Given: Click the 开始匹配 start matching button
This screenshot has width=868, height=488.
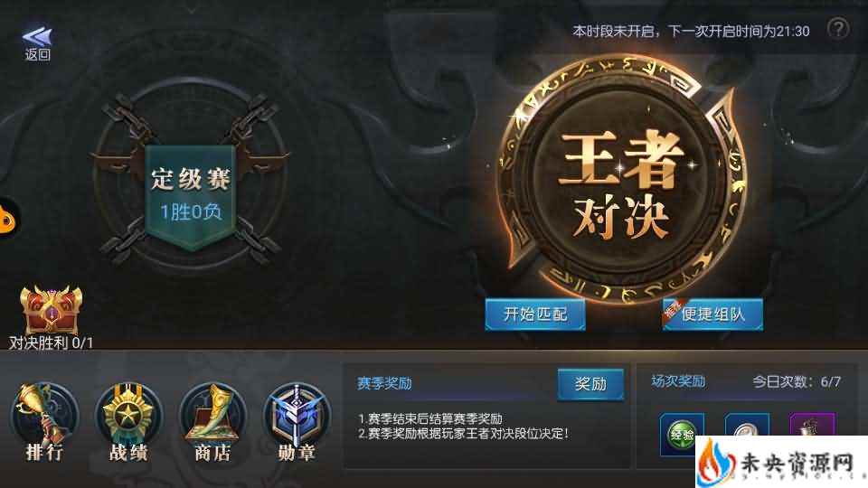Looking at the screenshot, I should click(x=534, y=314).
